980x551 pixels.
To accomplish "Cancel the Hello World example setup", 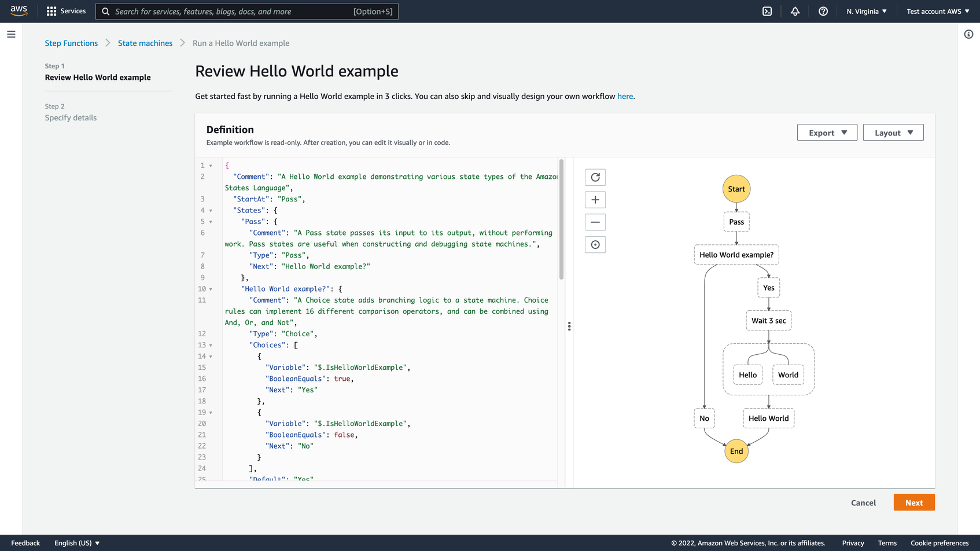I will pos(863,502).
